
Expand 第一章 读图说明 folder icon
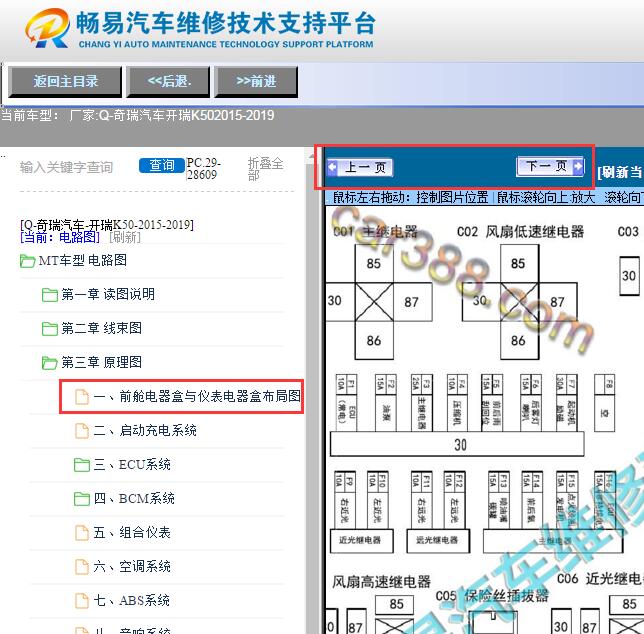coord(50,295)
